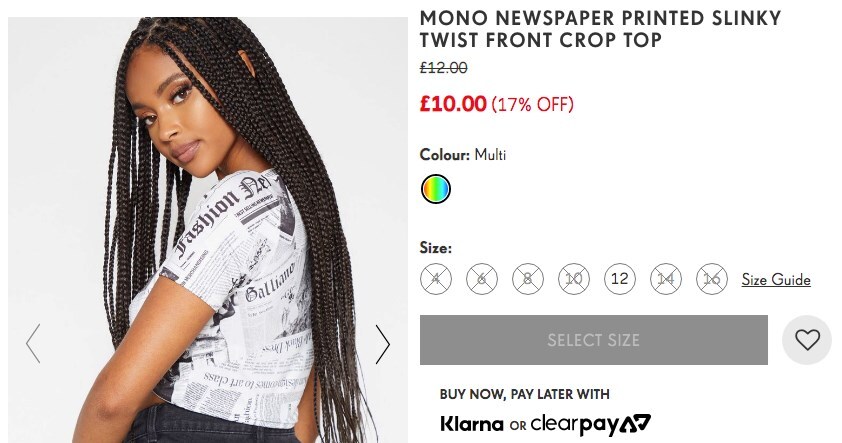Add item to wishlist with heart icon
This screenshot has width=842, height=443.
click(x=807, y=340)
